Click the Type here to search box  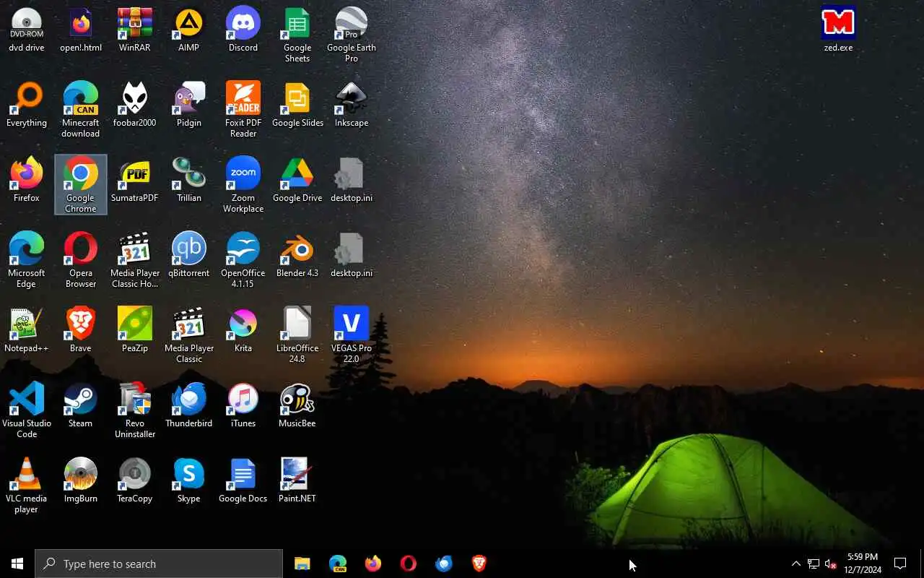point(159,564)
